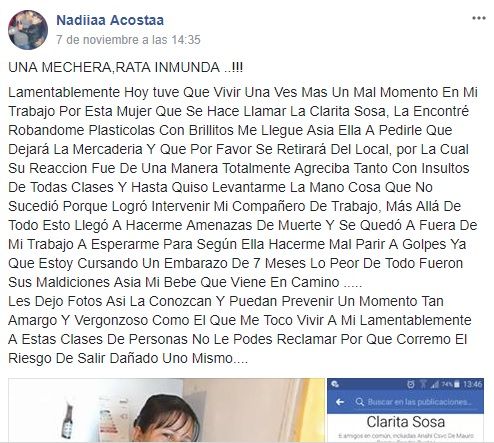The image size is (494, 443).
Task: Tap the wifi status icon
Action: point(423,385)
